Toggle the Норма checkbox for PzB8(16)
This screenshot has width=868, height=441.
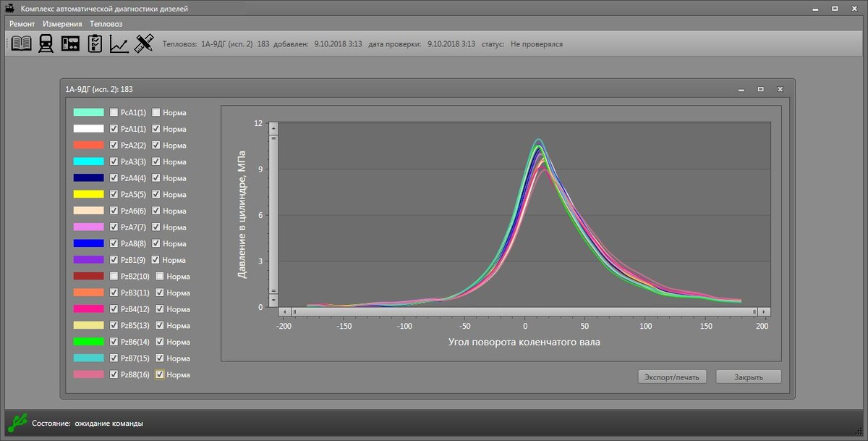[x=160, y=374]
